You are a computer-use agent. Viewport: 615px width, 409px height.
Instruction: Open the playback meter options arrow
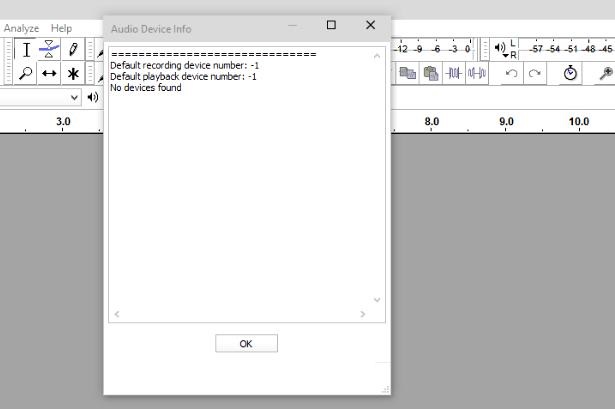pyautogui.click(x=506, y=56)
